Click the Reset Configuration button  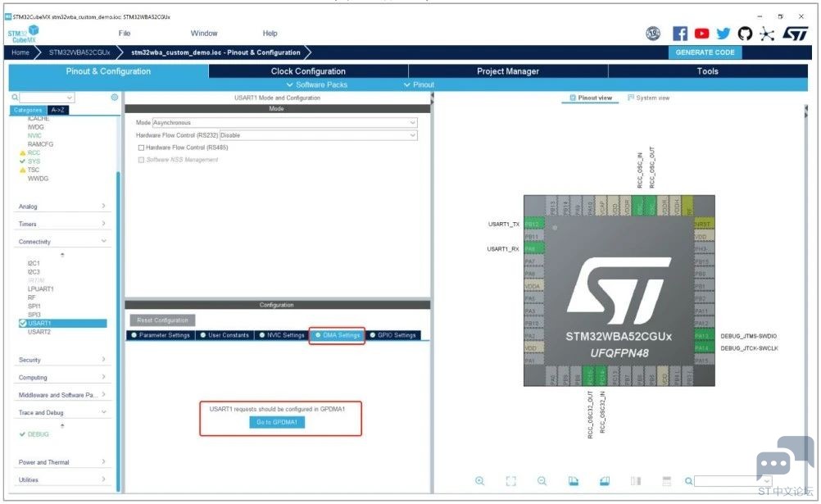tap(162, 320)
